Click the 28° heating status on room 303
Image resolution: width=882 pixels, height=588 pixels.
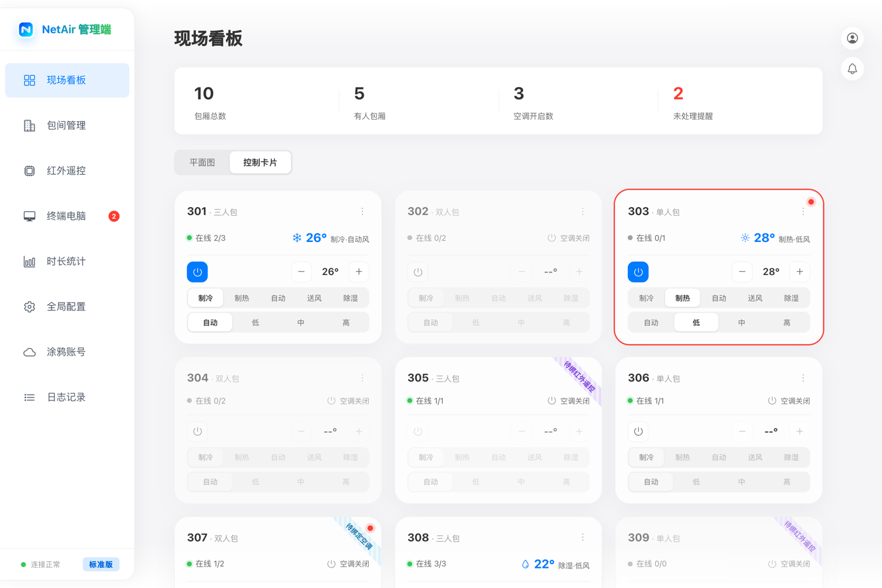pyautogui.click(x=775, y=238)
